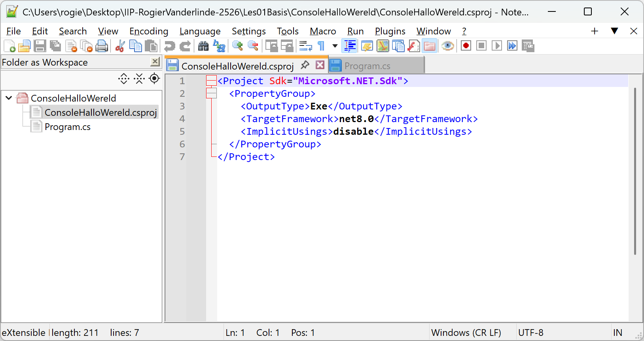Open the Settings menu
Image resolution: width=644 pixels, height=341 pixels.
pyautogui.click(x=249, y=31)
